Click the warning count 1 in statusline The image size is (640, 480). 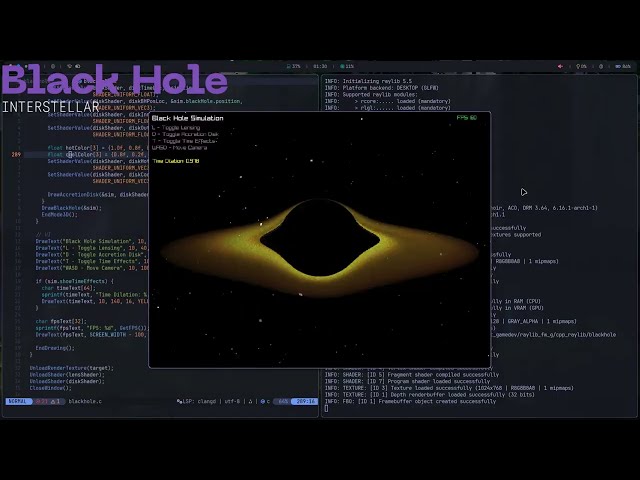click(56, 401)
